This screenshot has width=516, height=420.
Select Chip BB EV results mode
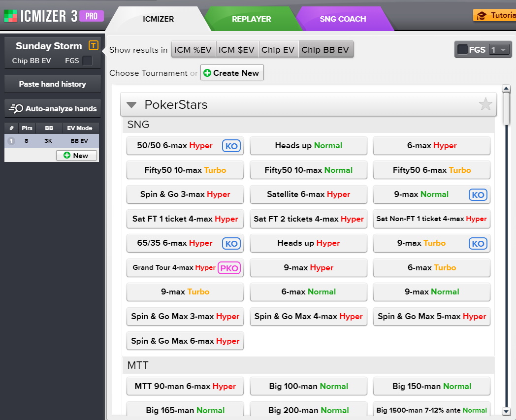(x=325, y=49)
